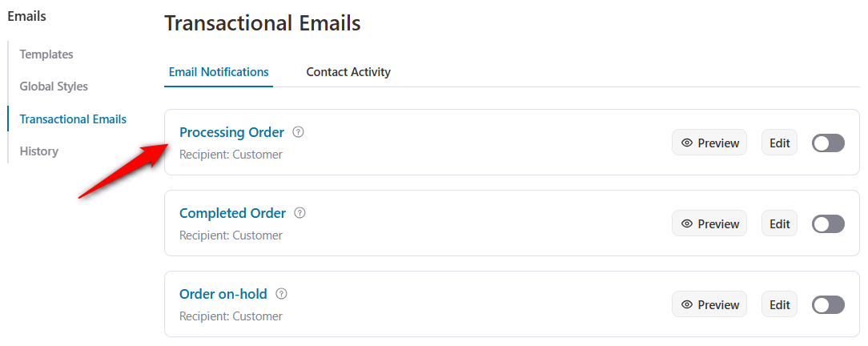This screenshot has height=346, width=868.
Task: Click help icon beside Order on-hold
Action: click(281, 294)
